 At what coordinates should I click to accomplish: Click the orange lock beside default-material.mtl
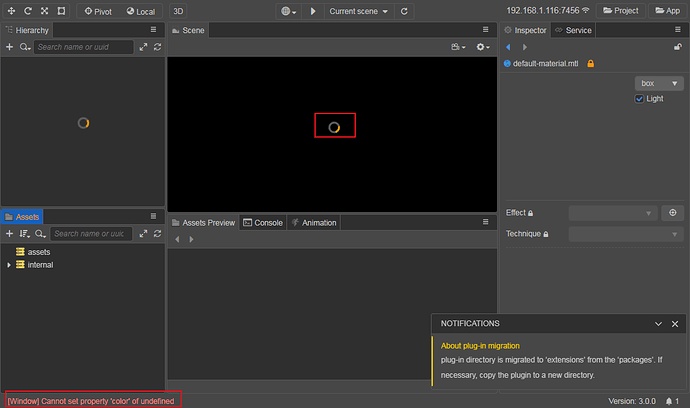coord(591,63)
